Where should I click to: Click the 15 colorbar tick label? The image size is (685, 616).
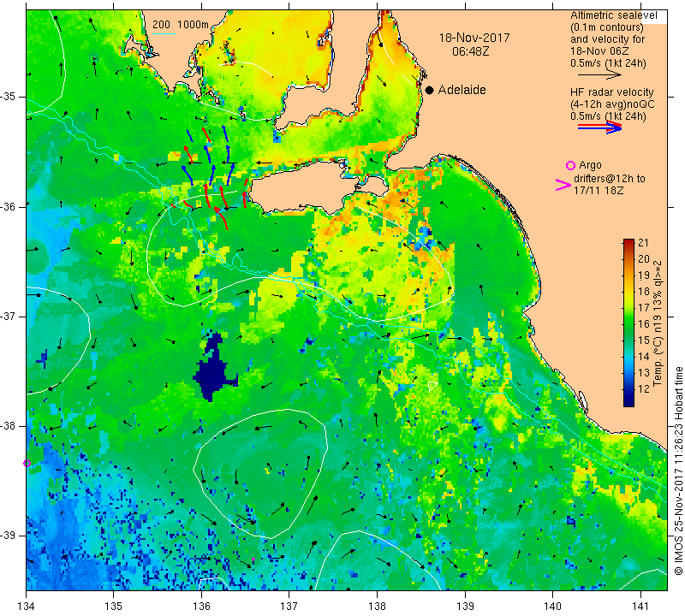644,340
